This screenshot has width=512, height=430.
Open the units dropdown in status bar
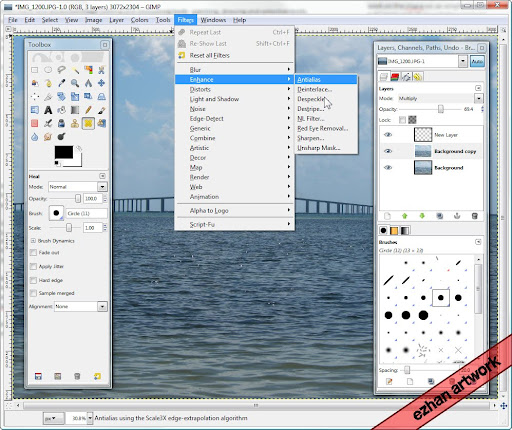pos(53,418)
